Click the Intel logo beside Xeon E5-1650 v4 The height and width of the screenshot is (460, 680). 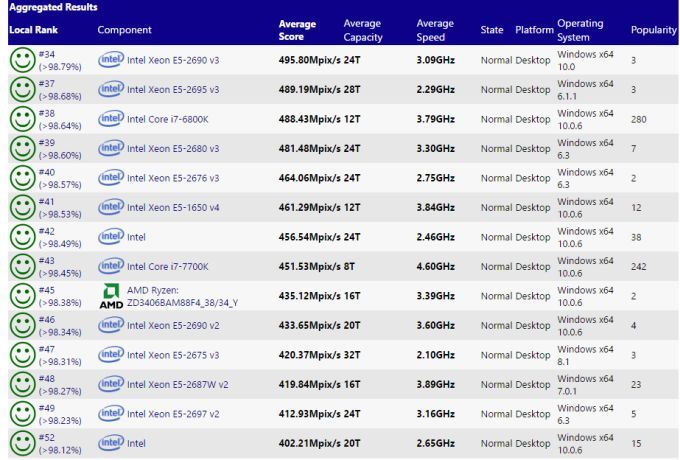click(x=111, y=207)
